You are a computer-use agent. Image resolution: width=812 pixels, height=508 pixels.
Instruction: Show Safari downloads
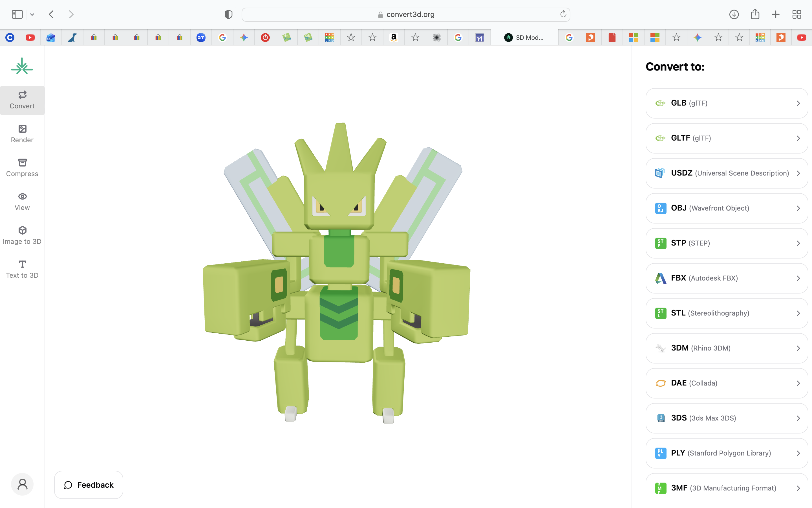734,14
